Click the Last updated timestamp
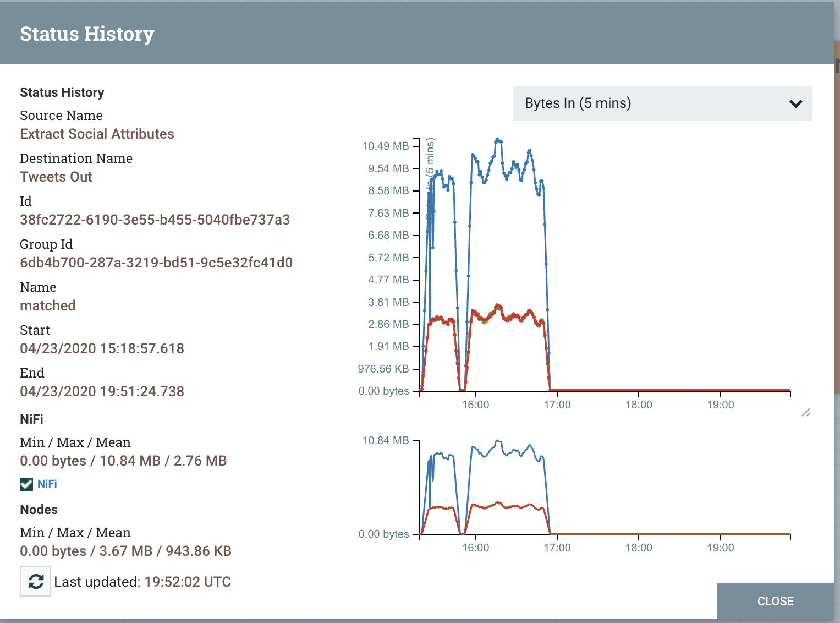The image size is (840, 623). [188, 582]
